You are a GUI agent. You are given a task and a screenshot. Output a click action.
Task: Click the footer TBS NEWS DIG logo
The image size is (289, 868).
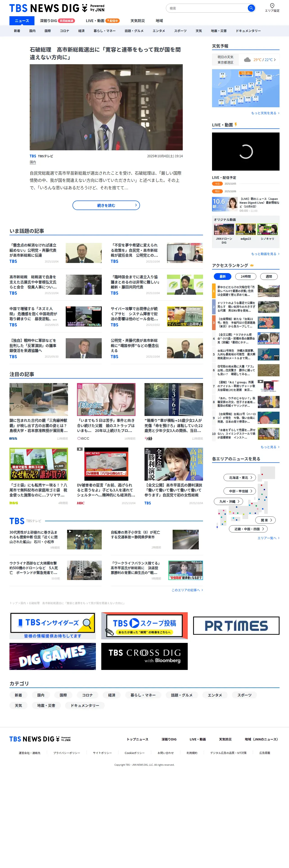[40, 739]
